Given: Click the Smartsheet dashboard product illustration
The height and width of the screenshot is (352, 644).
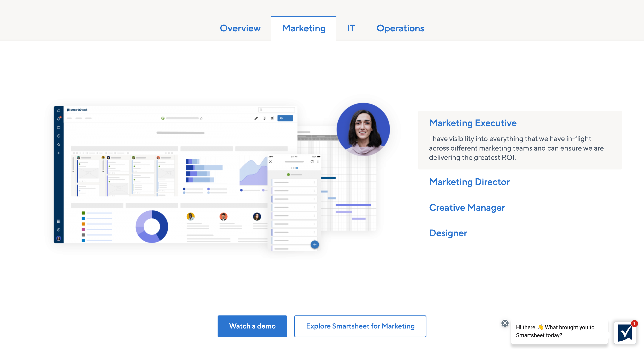Looking at the screenshot, I should [x=176, y=174].
